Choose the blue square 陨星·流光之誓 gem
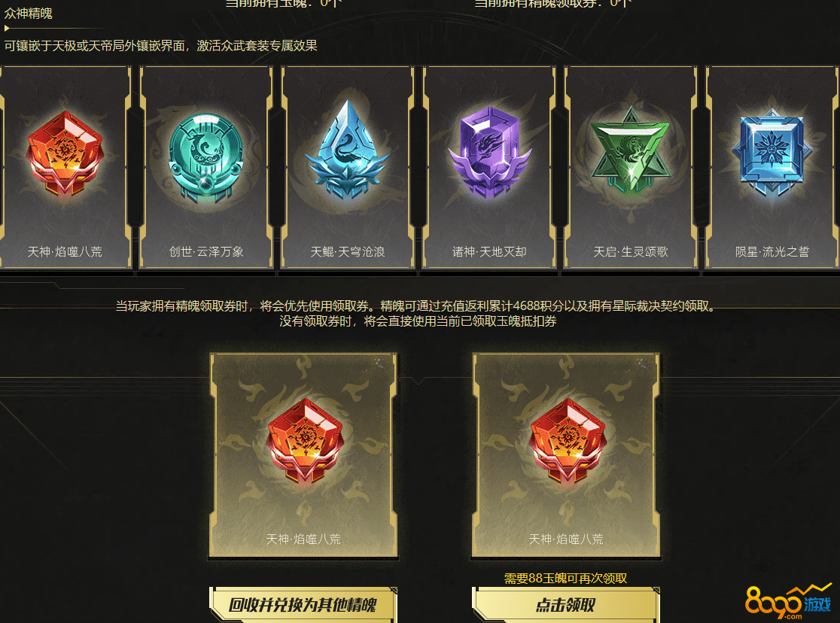 (x=772, y=151)
